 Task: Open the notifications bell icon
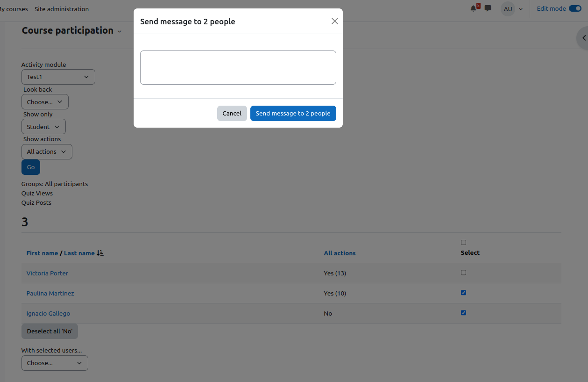point(474,8)
